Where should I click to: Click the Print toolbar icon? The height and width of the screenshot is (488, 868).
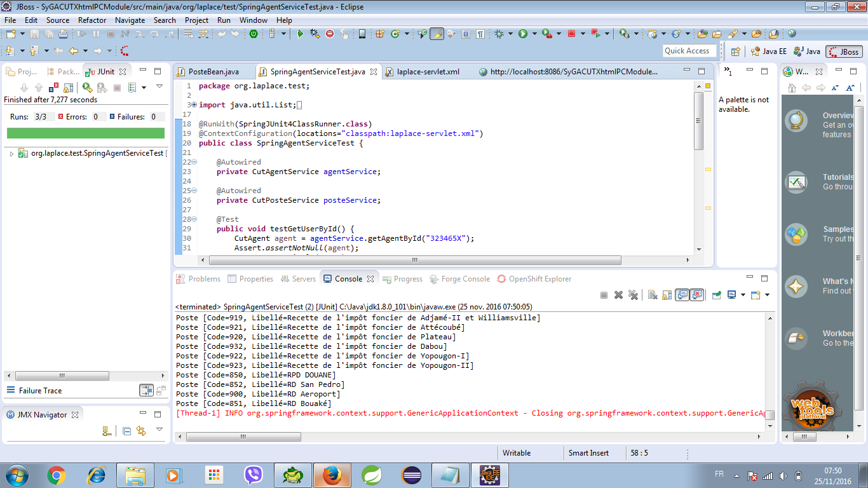63,34
